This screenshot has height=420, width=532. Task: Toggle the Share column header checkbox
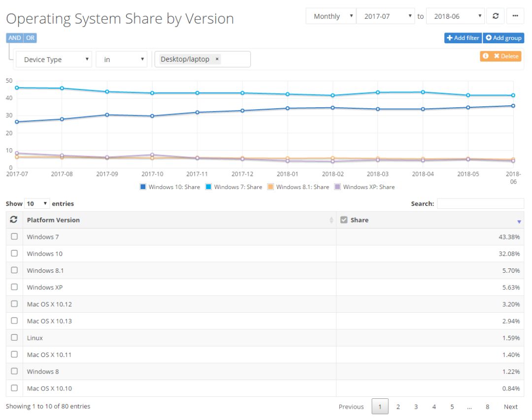pos(344,220)
